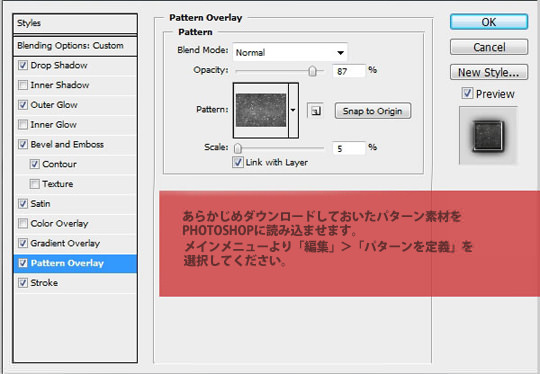Uncheck the Pattern Overlay checkbox
540x374 pixels.
[23, 263]
